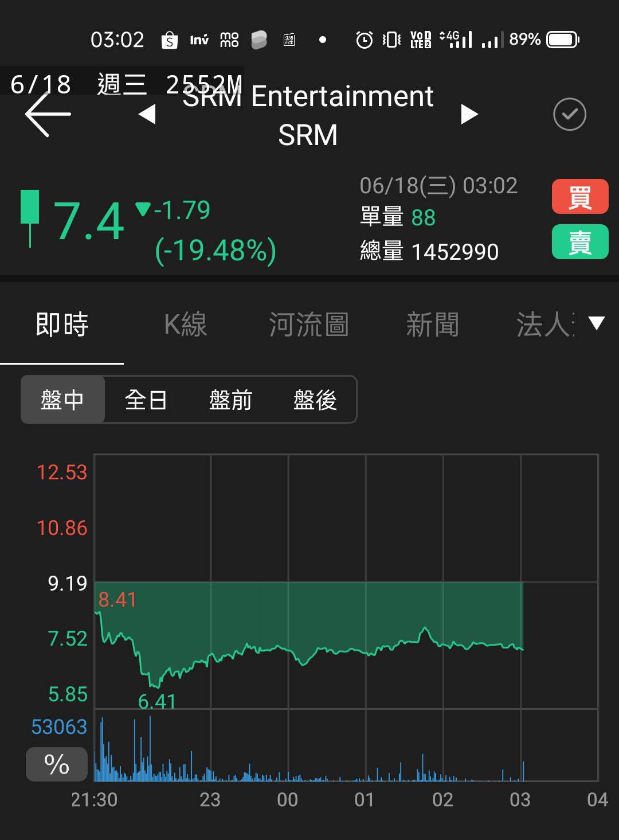Tap the 23 time axis label
619x840 pixels.
coord(210,799)
